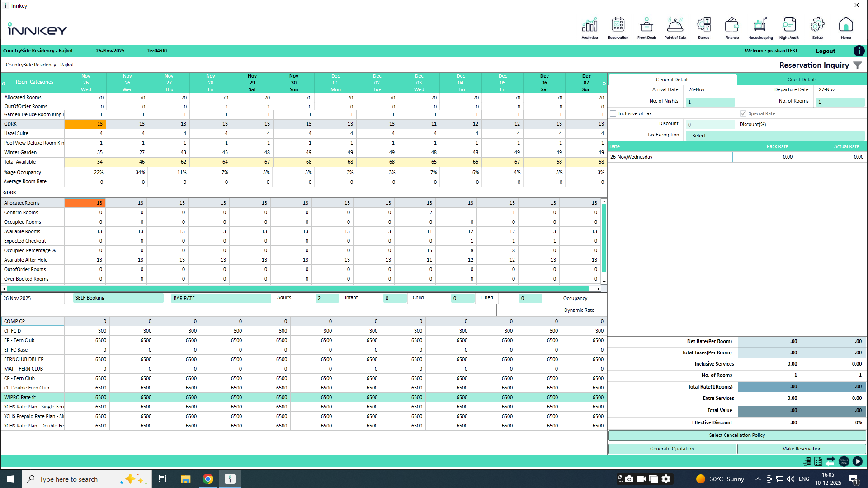Switch to the General Details tab
Viewport: 868px width, 488px height.
673,80
